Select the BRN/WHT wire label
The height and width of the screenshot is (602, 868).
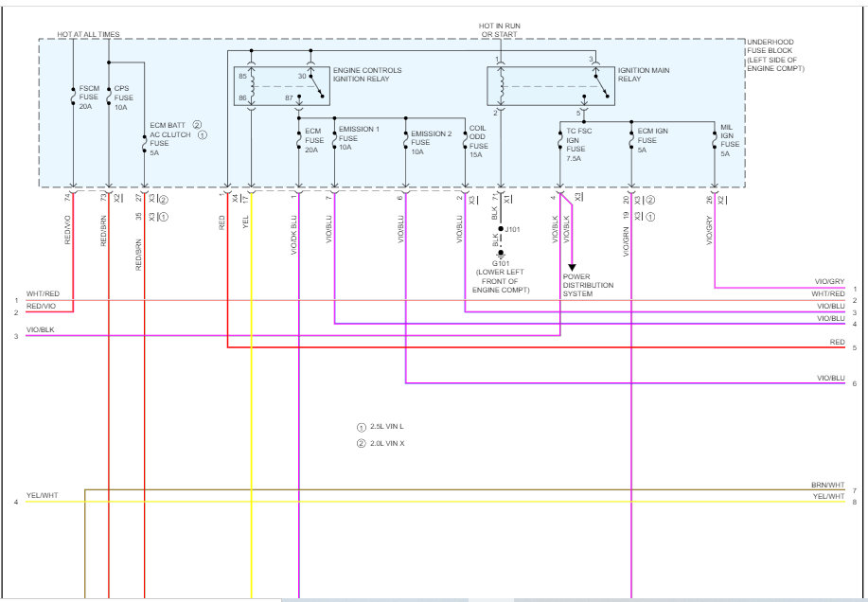pyautogui.click(x=827, y=485)
